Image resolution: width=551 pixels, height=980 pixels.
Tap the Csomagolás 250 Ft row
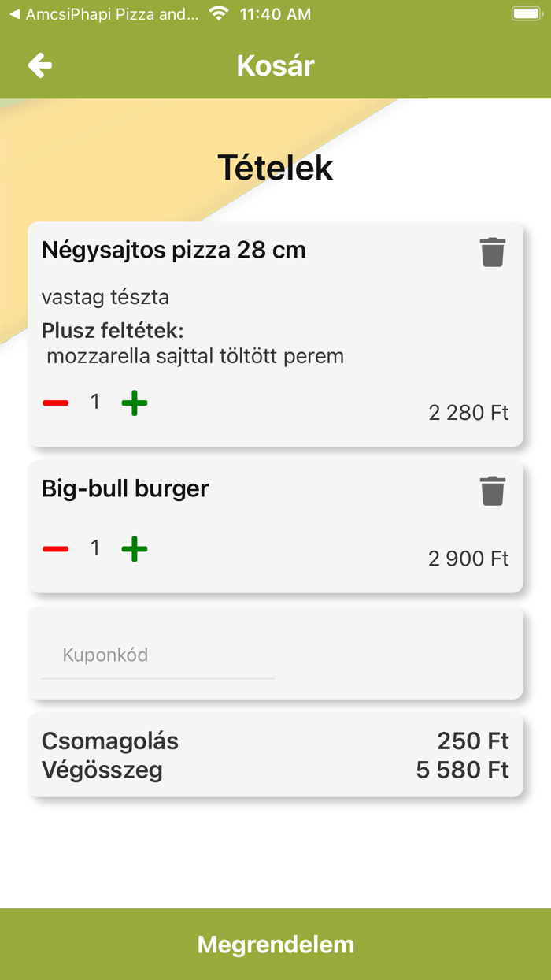click(275, 741)
